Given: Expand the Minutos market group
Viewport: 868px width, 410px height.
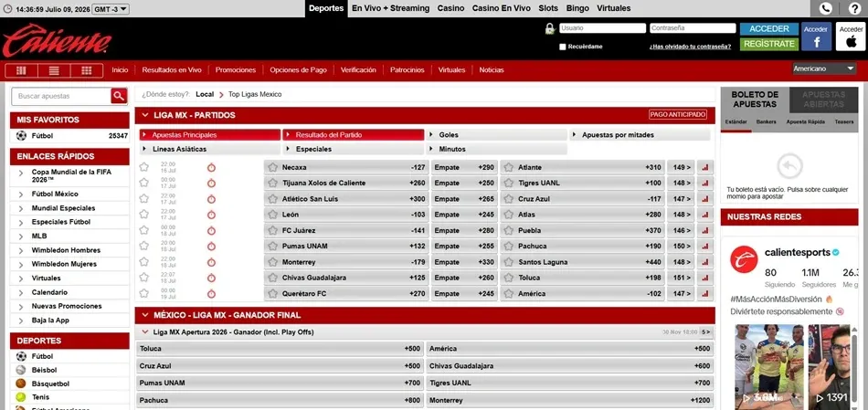Looking at the screenshot, I should coord(496,150).
